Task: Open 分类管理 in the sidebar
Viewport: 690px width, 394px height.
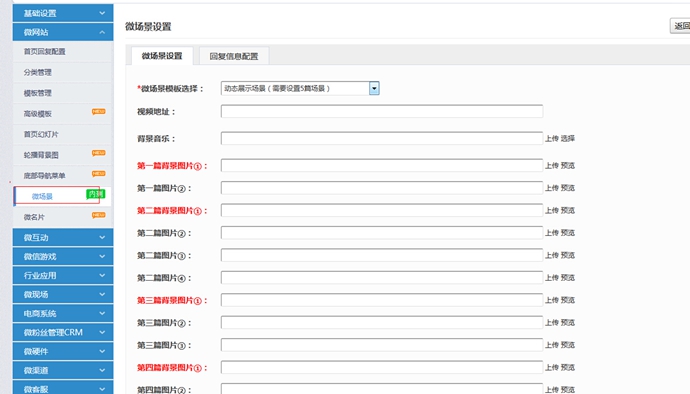Action: tap(63, 72)
